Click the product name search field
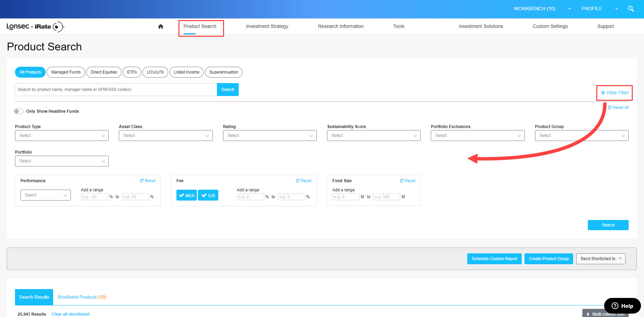Image resolution: width=644 pixels, height=317 pixels. (116, 90)
